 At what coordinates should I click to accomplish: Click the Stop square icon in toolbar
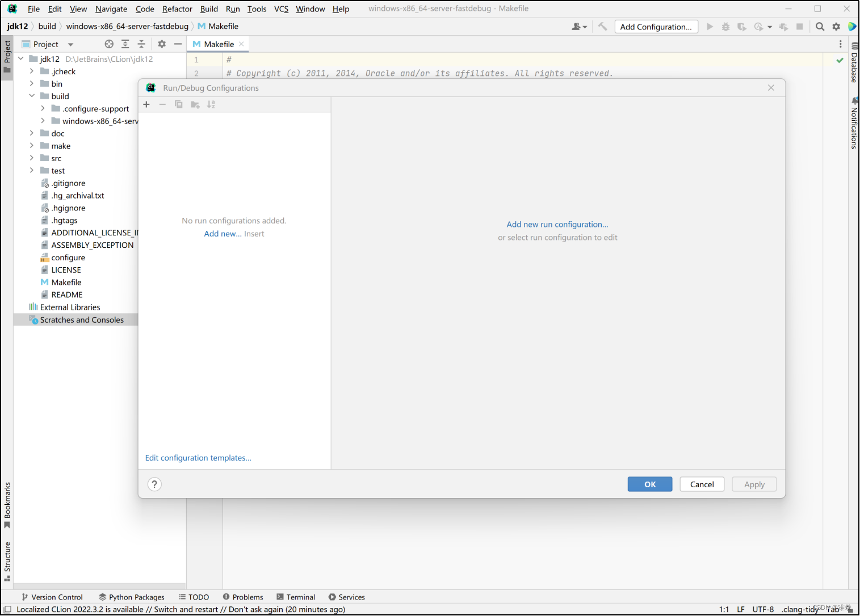click(800, 27)
